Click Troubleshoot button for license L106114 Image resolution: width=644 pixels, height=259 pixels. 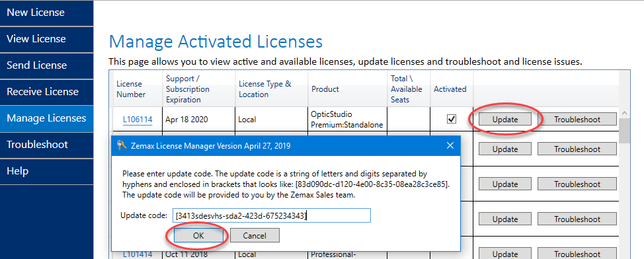(x=577, y=120)
